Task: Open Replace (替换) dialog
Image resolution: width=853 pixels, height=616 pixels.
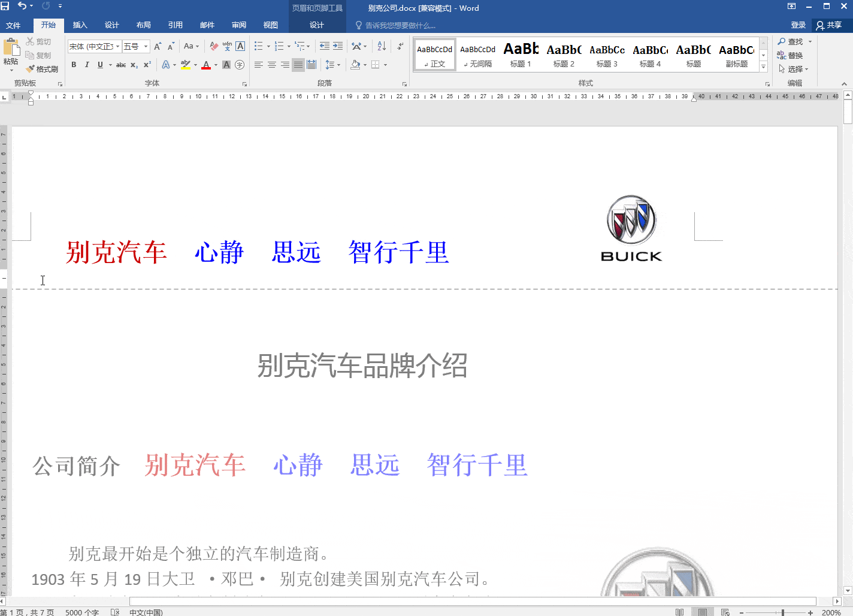Action: (796, 55)
